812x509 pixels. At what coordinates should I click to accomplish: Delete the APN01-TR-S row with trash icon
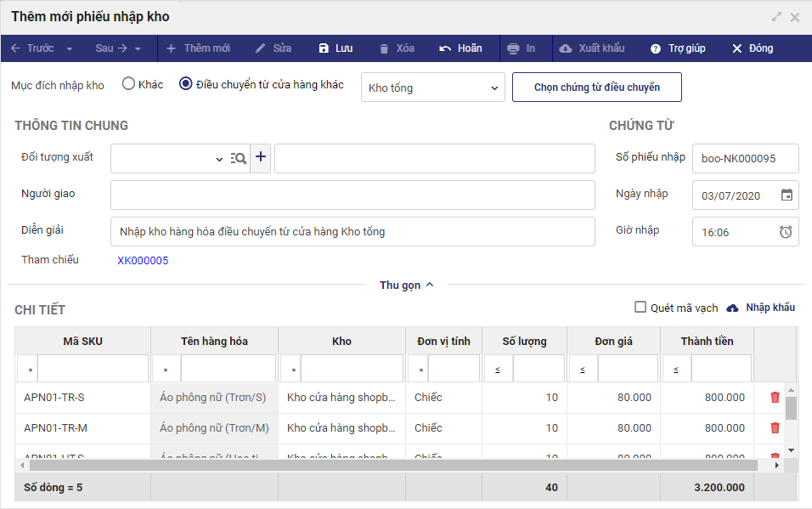pos(775,397)
